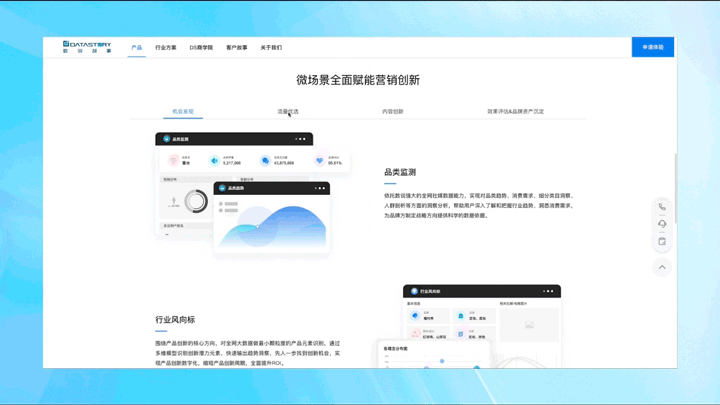Click the DataStory logo
The width and height of the screenshot is (720, 405).
87,47
